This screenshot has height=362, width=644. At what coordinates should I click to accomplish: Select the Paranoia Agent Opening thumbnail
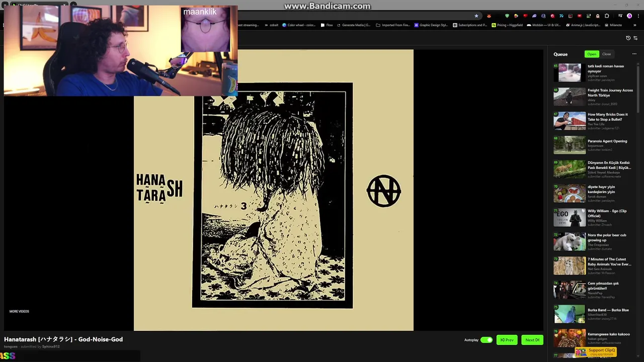(570, 145)
